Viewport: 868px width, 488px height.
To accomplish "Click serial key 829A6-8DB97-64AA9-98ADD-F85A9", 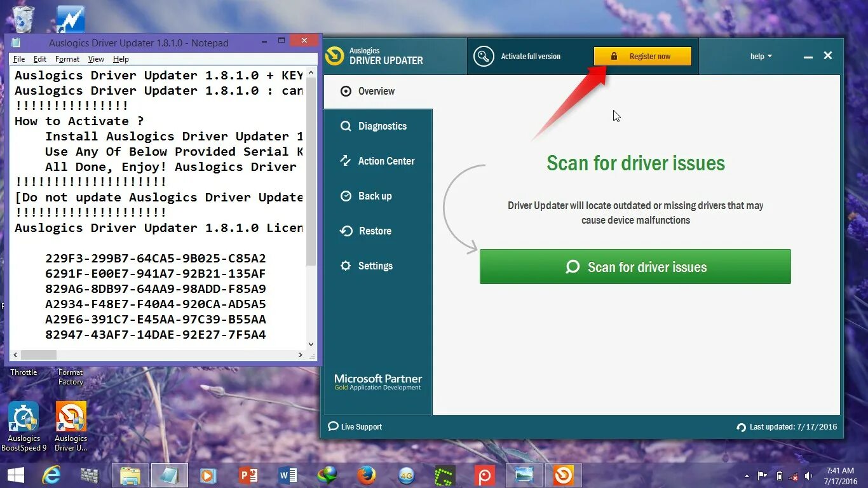I will click(156, 289).
